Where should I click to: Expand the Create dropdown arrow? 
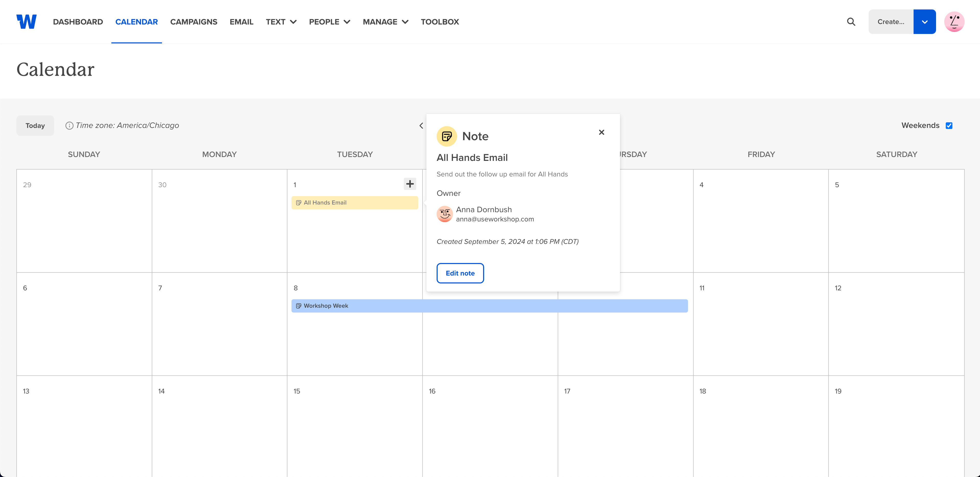pyautogui.click(x=925, y=22)
